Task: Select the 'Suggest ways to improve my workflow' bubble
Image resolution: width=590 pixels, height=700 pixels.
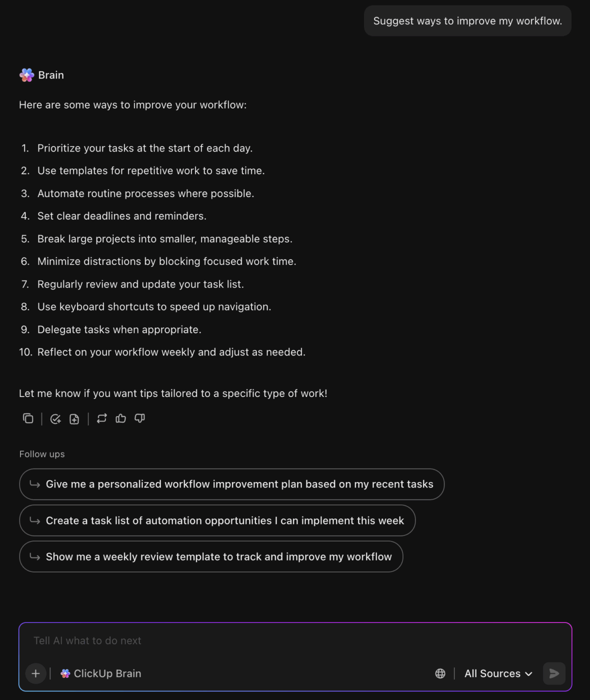Action: [x=467, y=20]
